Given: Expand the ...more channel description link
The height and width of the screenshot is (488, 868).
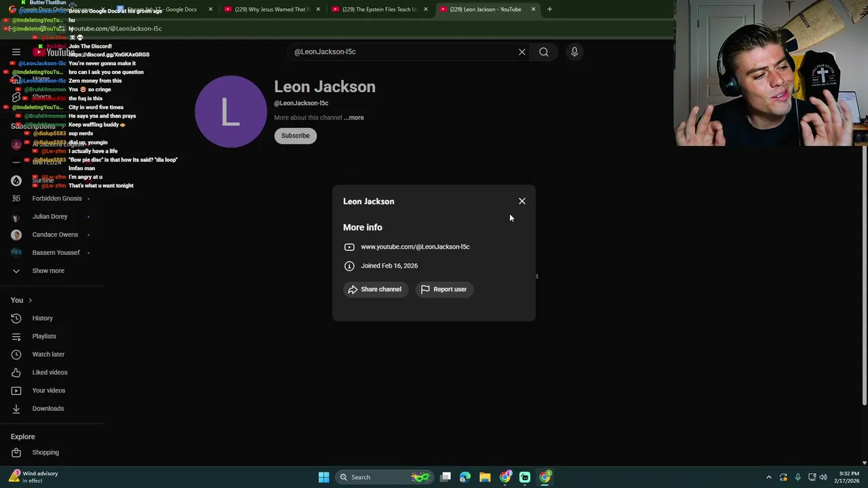Looking at the screenshot, I should (354, 117).
